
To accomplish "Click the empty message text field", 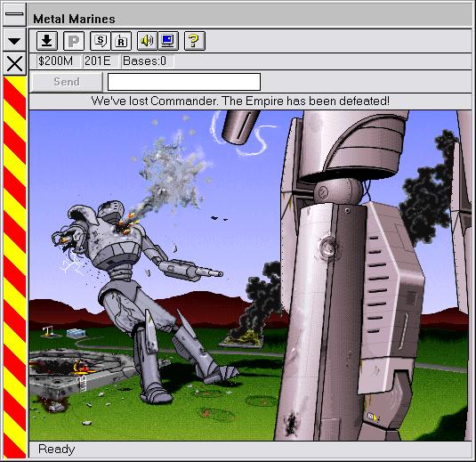I will click(x=184, y=82).
